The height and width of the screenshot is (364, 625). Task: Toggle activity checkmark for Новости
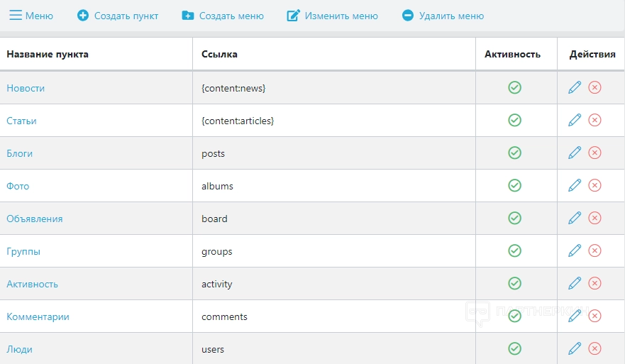click(x=515, y=87)
